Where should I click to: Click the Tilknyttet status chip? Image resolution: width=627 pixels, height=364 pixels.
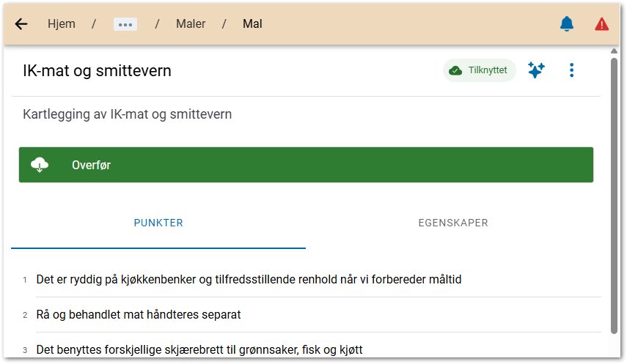click(480, 70)
